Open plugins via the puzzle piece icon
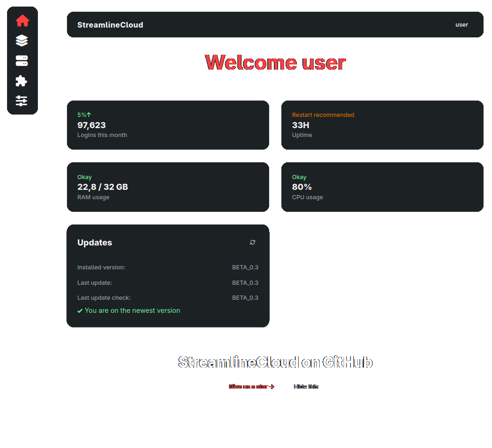The image size is (492, 448). tap(22, 81)
